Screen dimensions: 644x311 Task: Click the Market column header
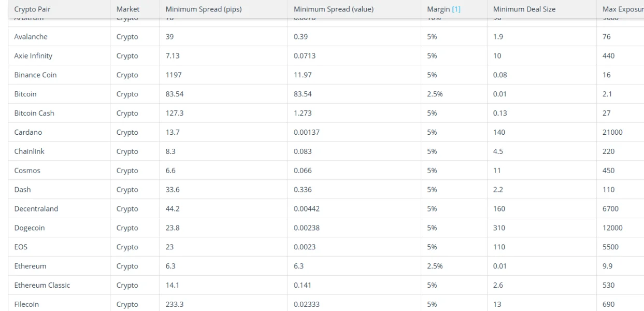pyautogui.click(x=128, y=10)
